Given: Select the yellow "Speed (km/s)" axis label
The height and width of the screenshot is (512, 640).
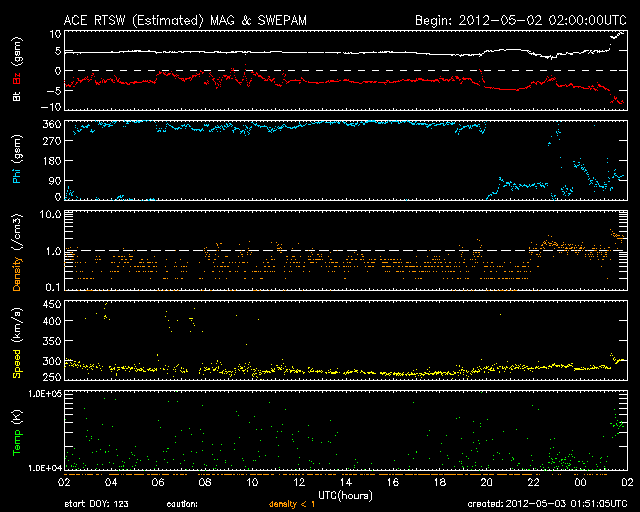Looking at the screenshot, I should point(17,343).
